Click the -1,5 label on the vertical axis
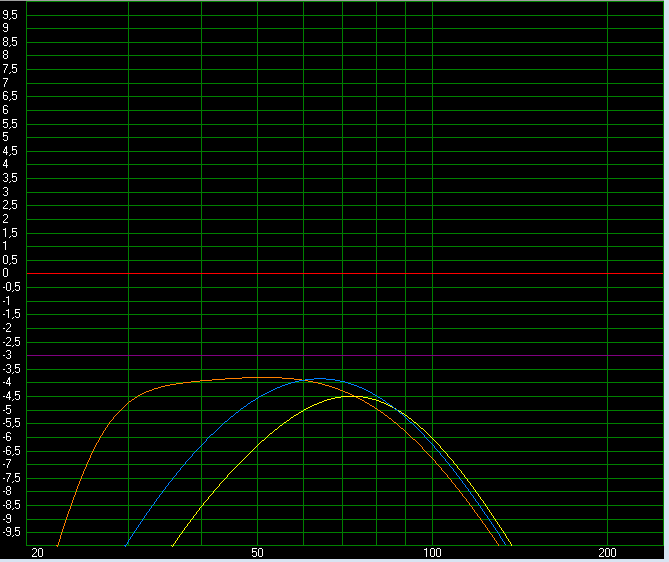The height and width of the screenshot is (562, 669). coord(10,314)
